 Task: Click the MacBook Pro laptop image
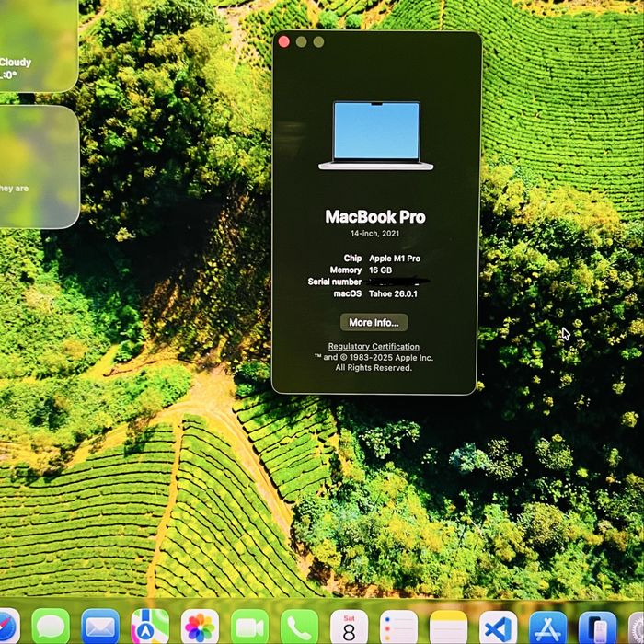click(375, 135)
